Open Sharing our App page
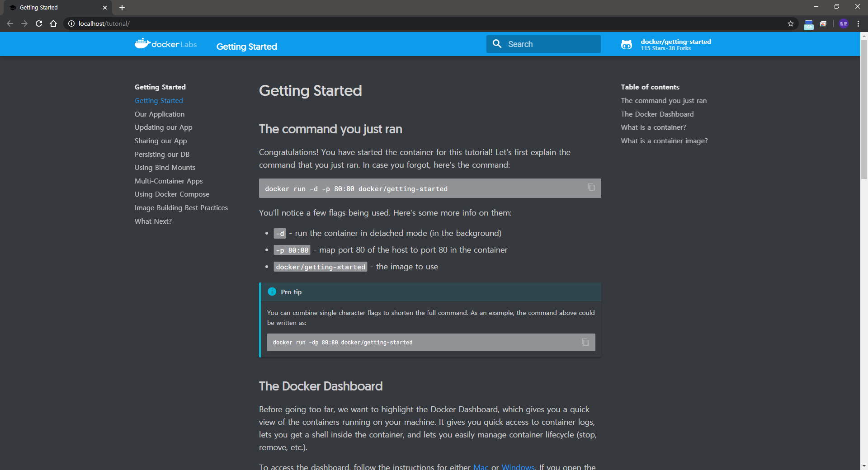The width and height of the screenshot is (868, 470). pyautogui.click(x=161, y=141)
